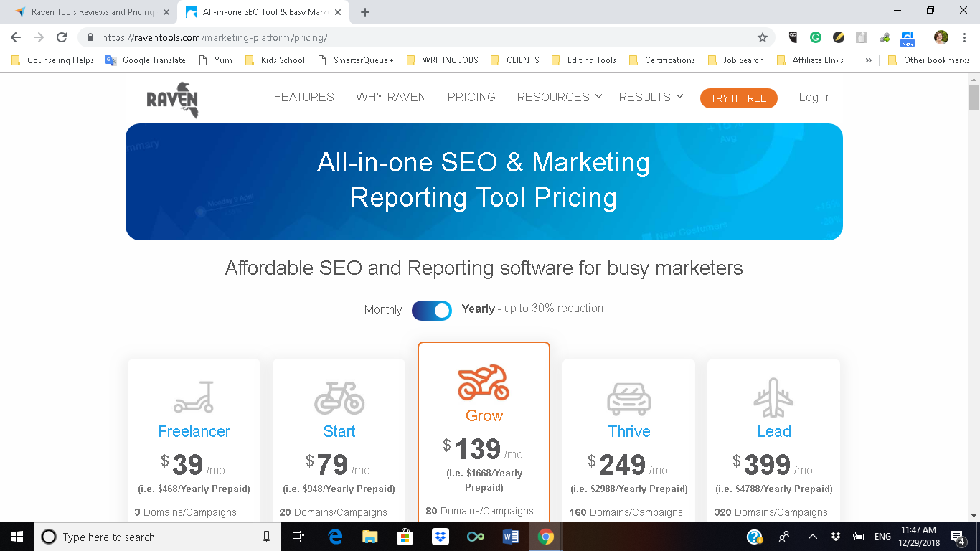
Task: Open the Chrome profile avatar
Action: click(941, 37)
